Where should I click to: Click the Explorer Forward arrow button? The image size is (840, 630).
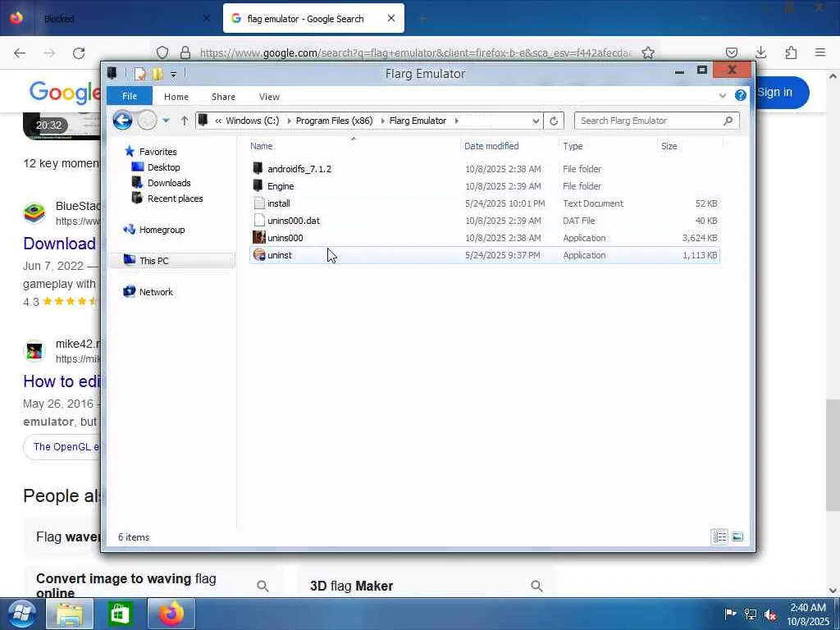pos(147,121)
